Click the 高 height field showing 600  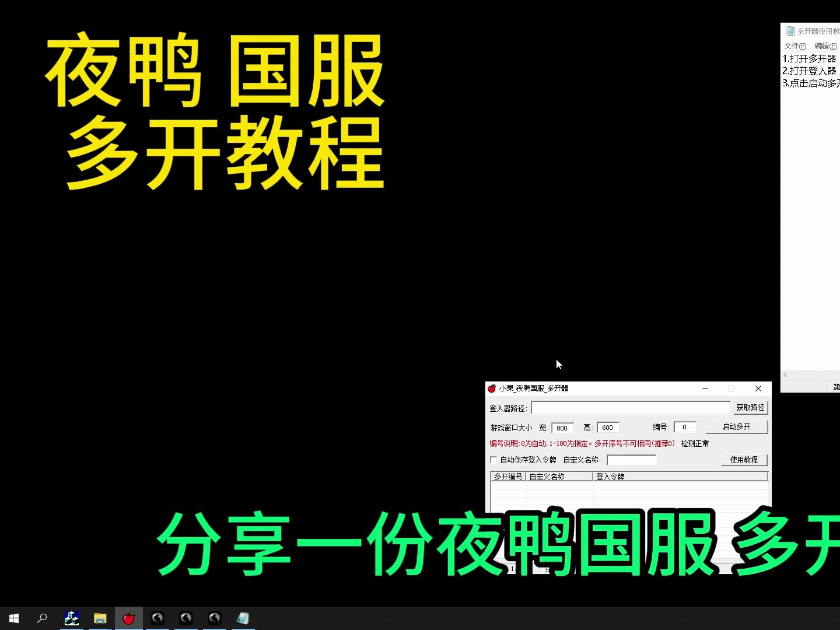tap(608, 428)
